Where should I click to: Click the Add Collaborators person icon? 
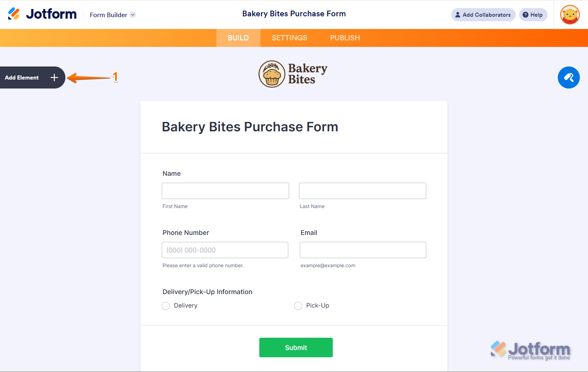coord(458,15)
